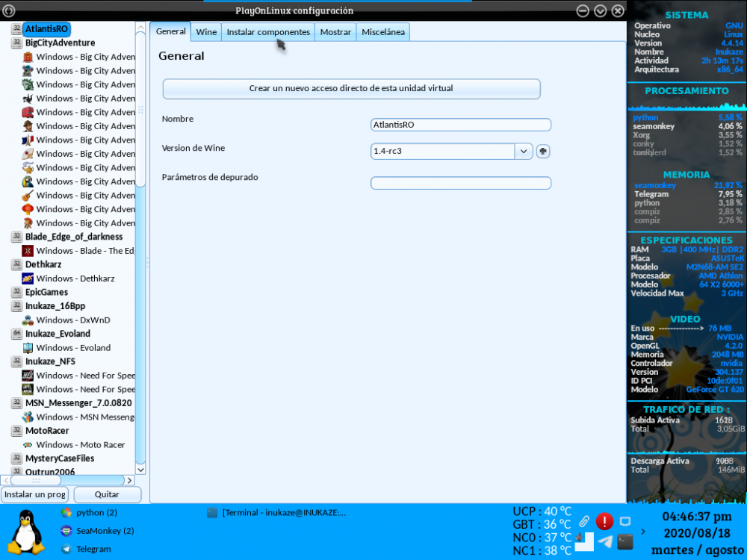Click the Dethkarz shortcut icon
The height and width of the screenshot is (560, 747).
coord(28,279)
